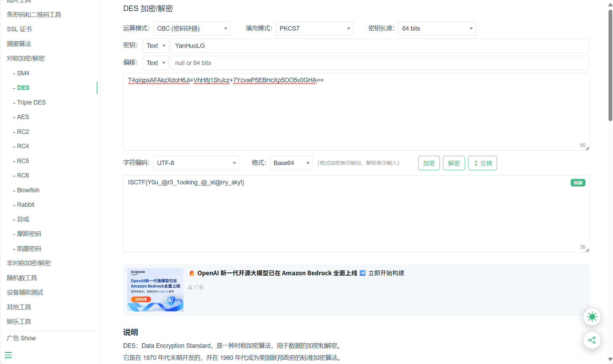Click the 解密 decrypt button
This screenshot has width=613, height=364.
454,163
